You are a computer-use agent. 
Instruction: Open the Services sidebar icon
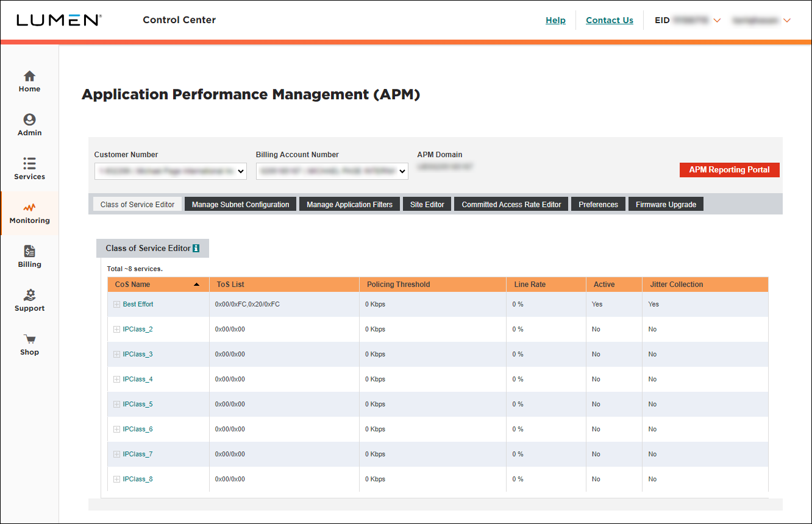29,163
